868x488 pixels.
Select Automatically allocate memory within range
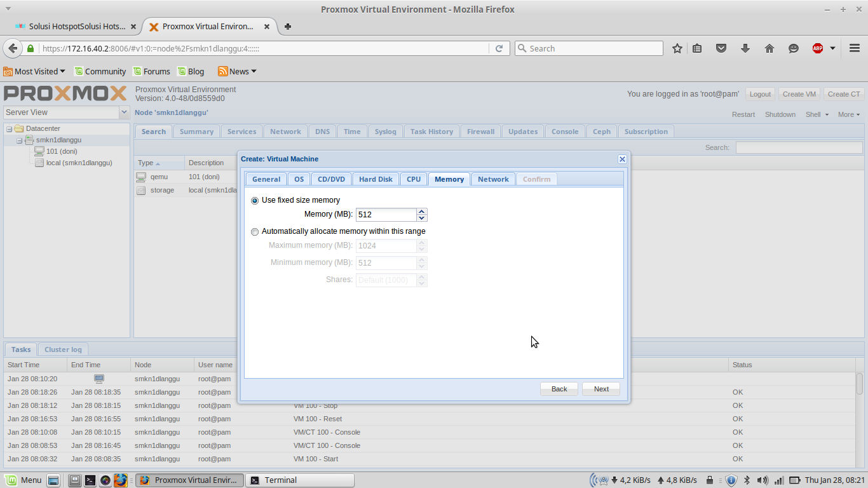pyautogui.click(x=255, y=231)
